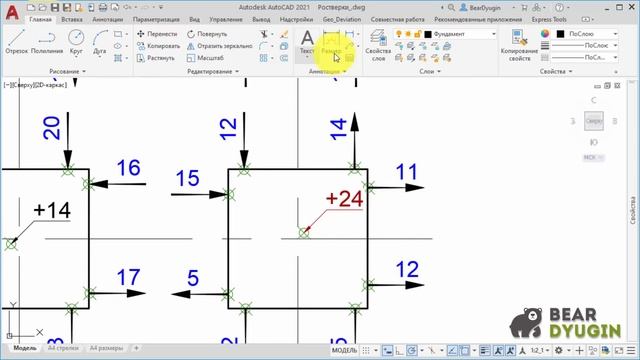Toggle МОДЕЛЬ model space button in status bar
Screen dimensions: 640x360
[x=344, y=350]
